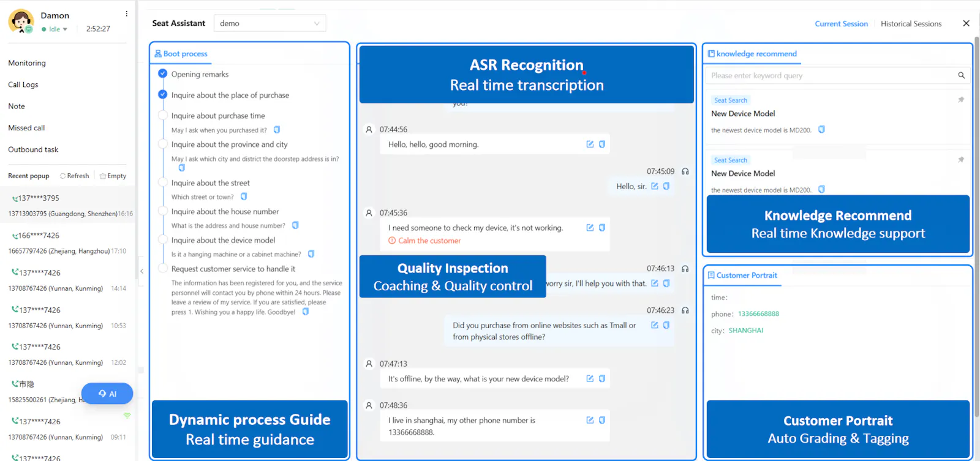Screen dimensions: 980x461
Task: Click Damon's avatar picture
Action: pos(21,21)
